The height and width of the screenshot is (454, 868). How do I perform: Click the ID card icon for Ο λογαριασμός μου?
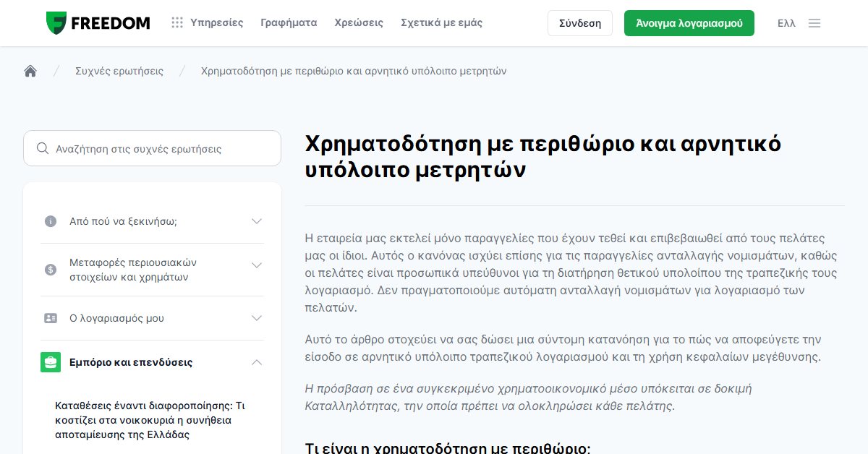point(51,318)
